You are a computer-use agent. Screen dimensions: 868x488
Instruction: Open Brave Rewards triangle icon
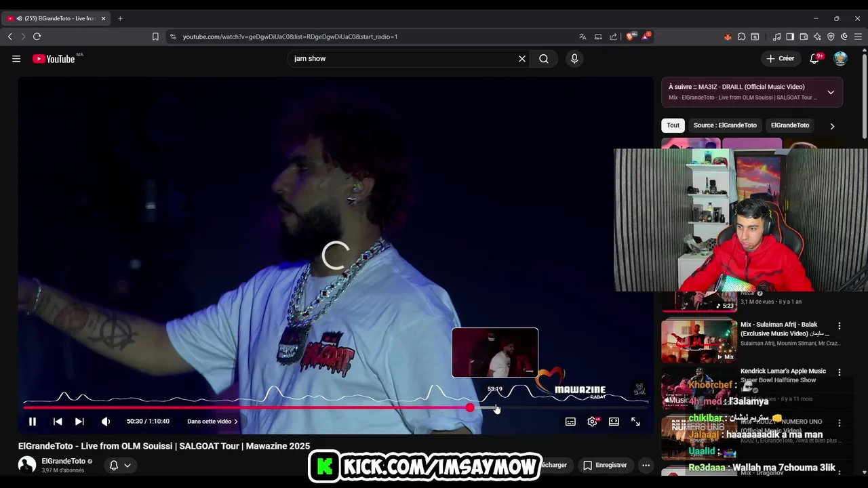(x=646, y=37)
